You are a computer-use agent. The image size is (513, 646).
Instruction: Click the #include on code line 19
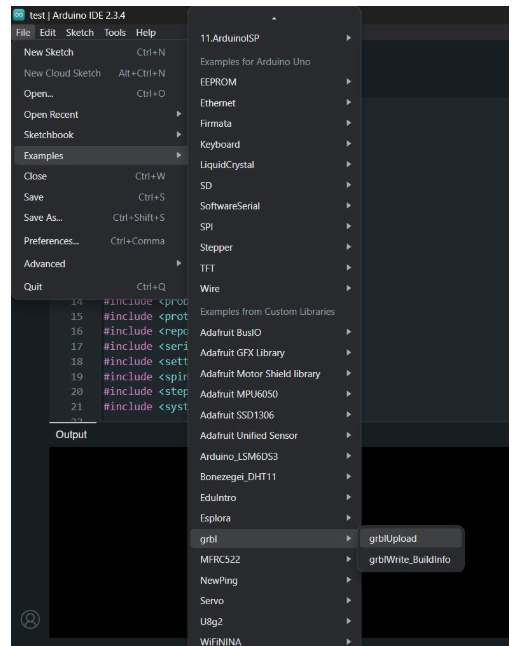point(128,377)
